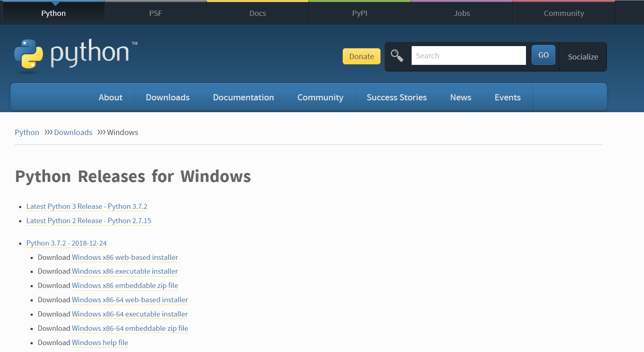Open the Community top-bar tab
Screen dimensions: 644x352
tap(564, 13)
